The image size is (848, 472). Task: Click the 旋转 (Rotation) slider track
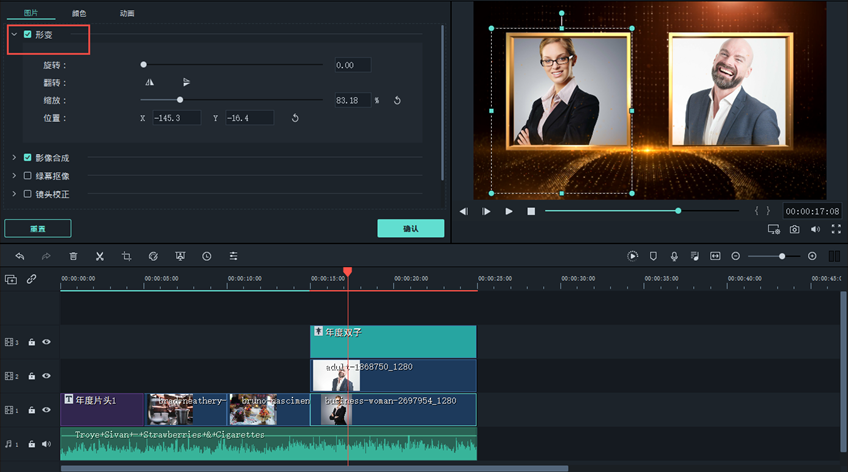point(232,65)
